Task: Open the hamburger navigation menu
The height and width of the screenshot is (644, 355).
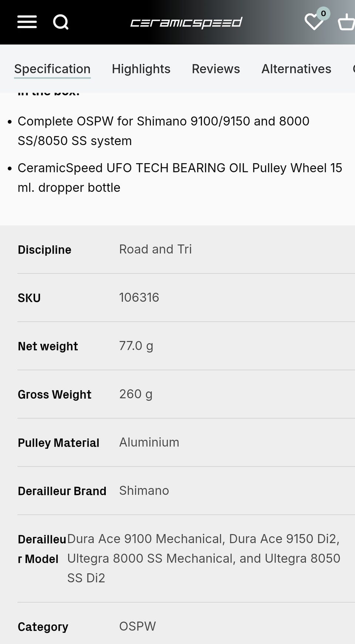Action: pos(27,22)
